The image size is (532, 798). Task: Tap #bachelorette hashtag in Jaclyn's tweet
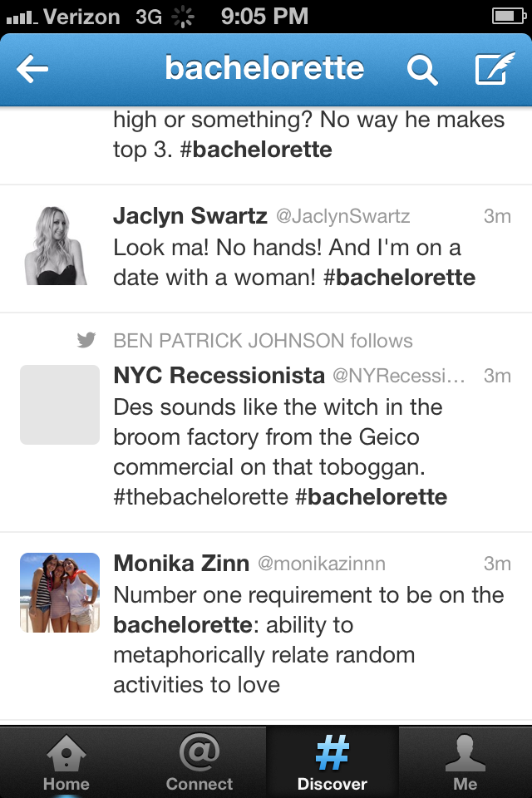(399, 277)
